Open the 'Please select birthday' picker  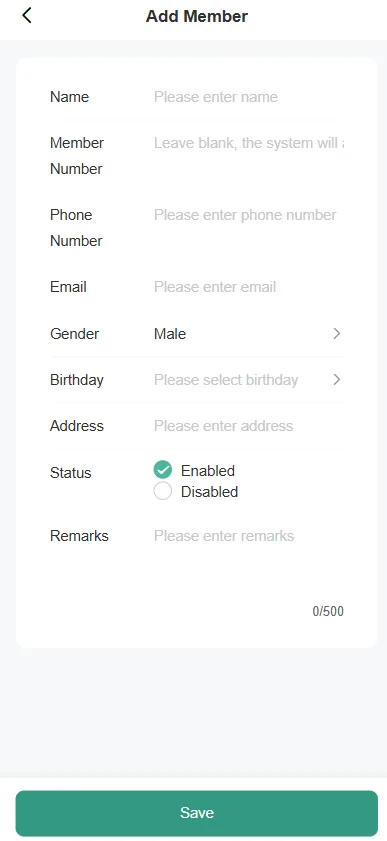click(226, 380)
